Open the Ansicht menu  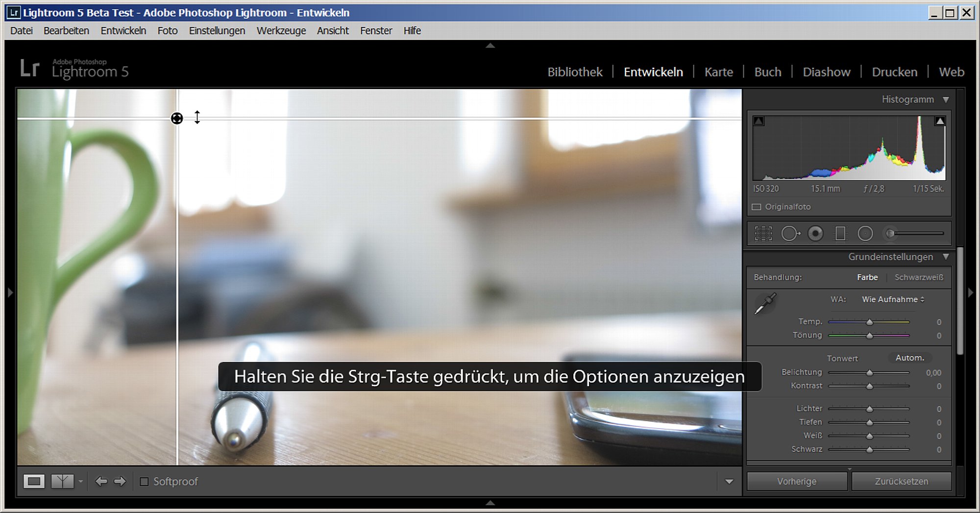click(333, 31)
